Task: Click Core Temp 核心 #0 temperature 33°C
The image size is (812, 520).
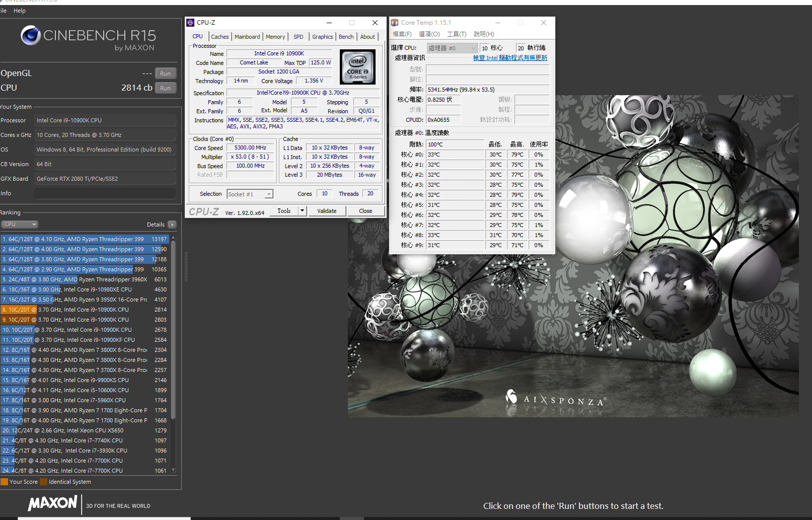Action: tap(455, 155)
